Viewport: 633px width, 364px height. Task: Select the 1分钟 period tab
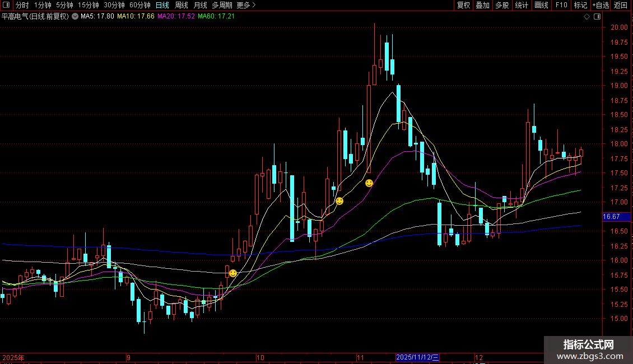click(43, 5)
